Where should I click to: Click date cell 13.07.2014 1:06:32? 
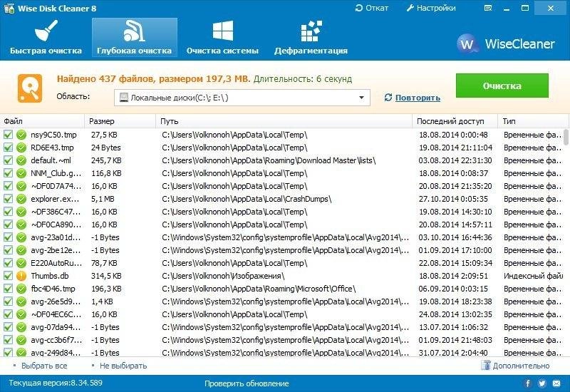click(x=453, y=327)
